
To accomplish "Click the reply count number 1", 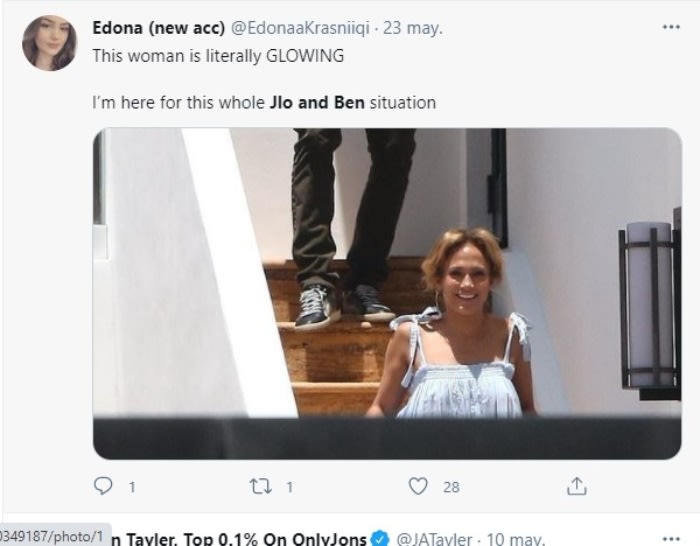I will coord(131,487).
